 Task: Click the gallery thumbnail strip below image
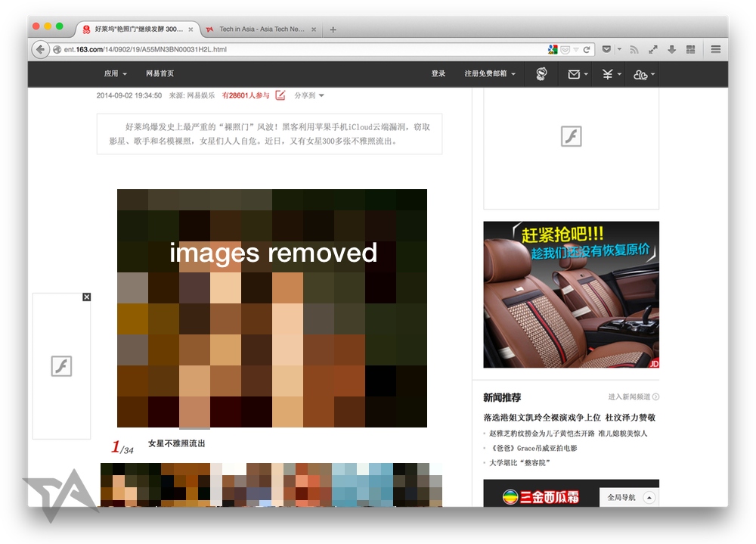pos(271,484)
